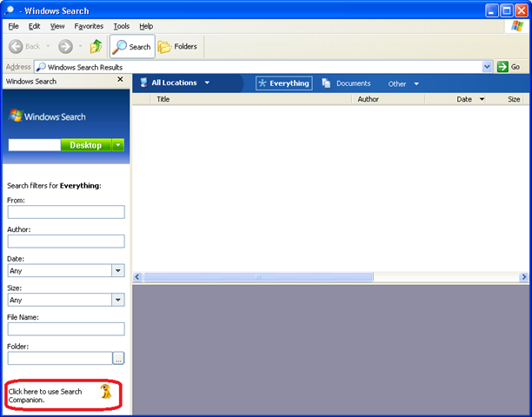Click the horizontal scrollbar in results list
The height and width of the screenshot is (417, 532).
tap(330, 276)
